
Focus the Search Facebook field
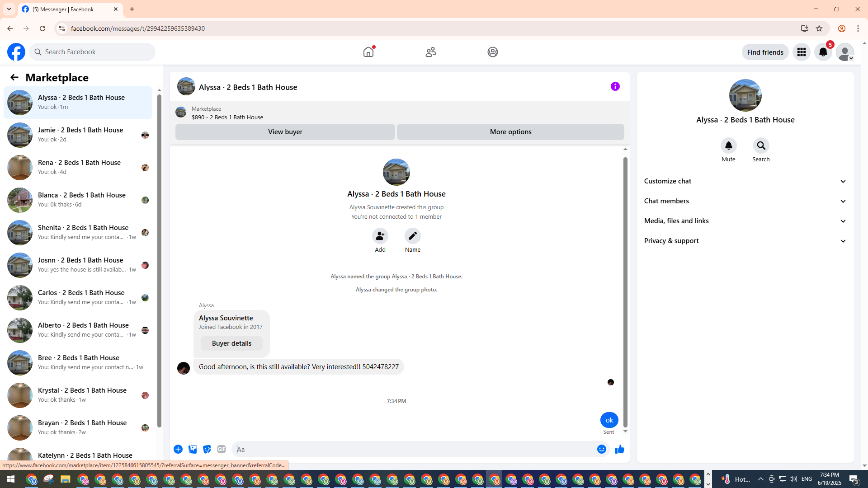pyautogui.click(x=92, y=52)
